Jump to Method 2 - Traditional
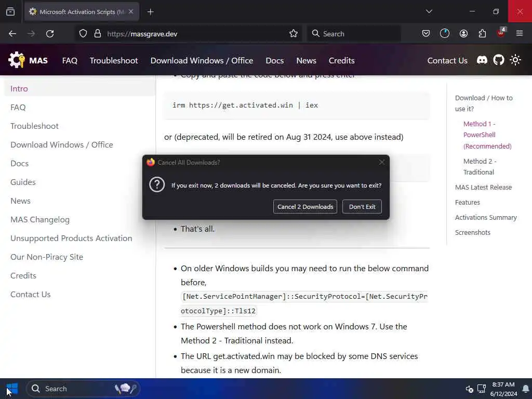The height and width of the screenshot is (399, 532). tap(480, 167)
